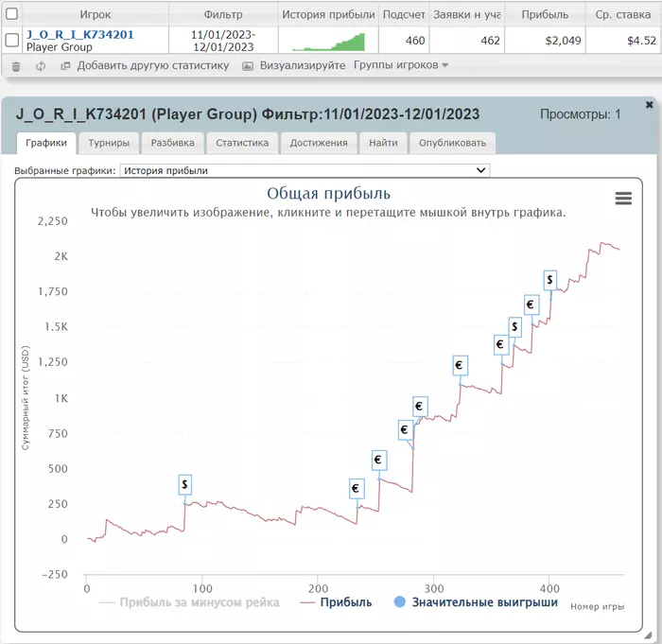The width and height of the screenshot is (662, 644).
Task: Click Добавить другую статистику
Action: (x=153, y=66)
